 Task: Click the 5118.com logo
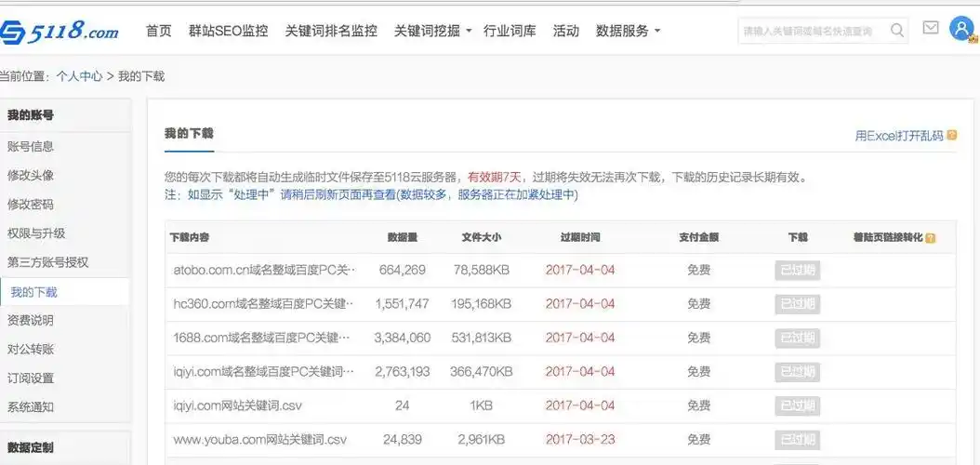coord(60,30)
